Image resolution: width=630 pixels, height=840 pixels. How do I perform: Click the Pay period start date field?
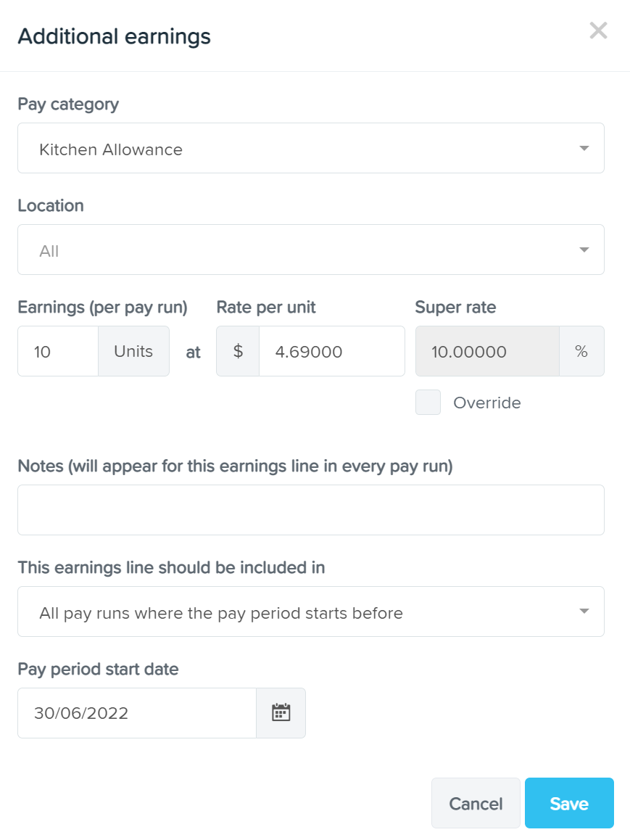(137, 713)
